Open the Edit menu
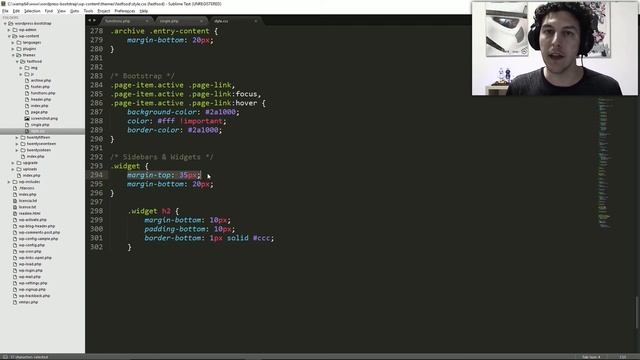 click(x=16, y=11)
